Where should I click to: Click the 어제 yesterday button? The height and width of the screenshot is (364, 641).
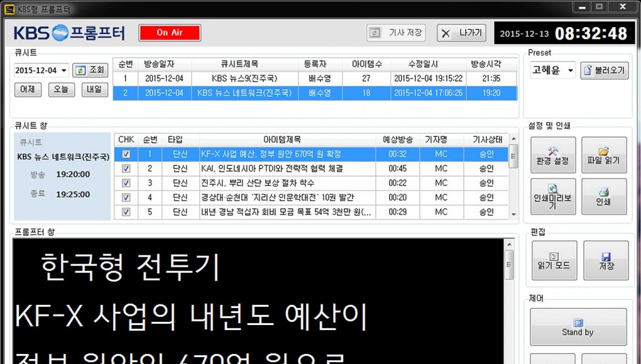[x=28, y=90]
